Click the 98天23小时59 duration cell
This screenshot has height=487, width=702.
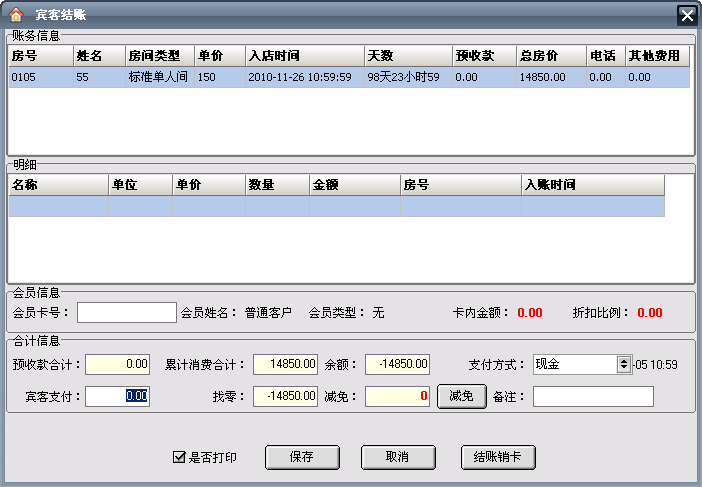[408, 77]
